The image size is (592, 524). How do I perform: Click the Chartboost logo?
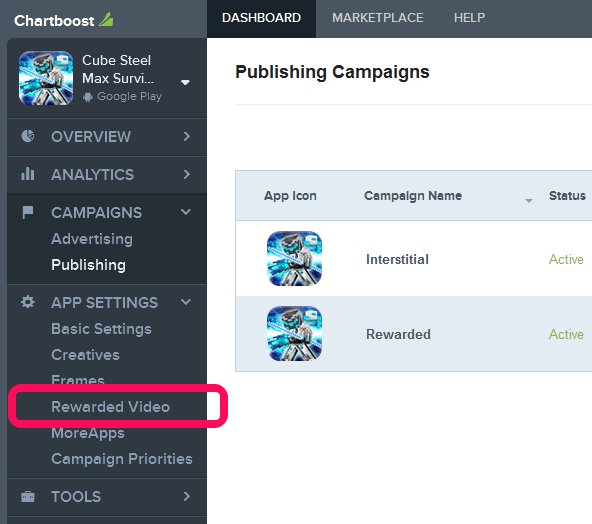click(x=63, y=20)
